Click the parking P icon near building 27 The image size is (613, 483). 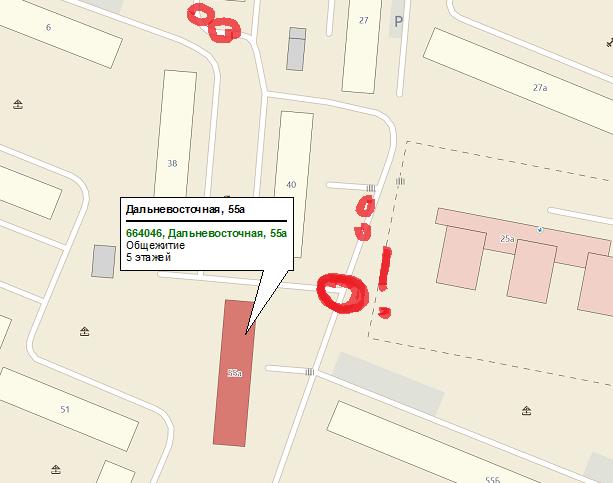(x=398, y=22)
